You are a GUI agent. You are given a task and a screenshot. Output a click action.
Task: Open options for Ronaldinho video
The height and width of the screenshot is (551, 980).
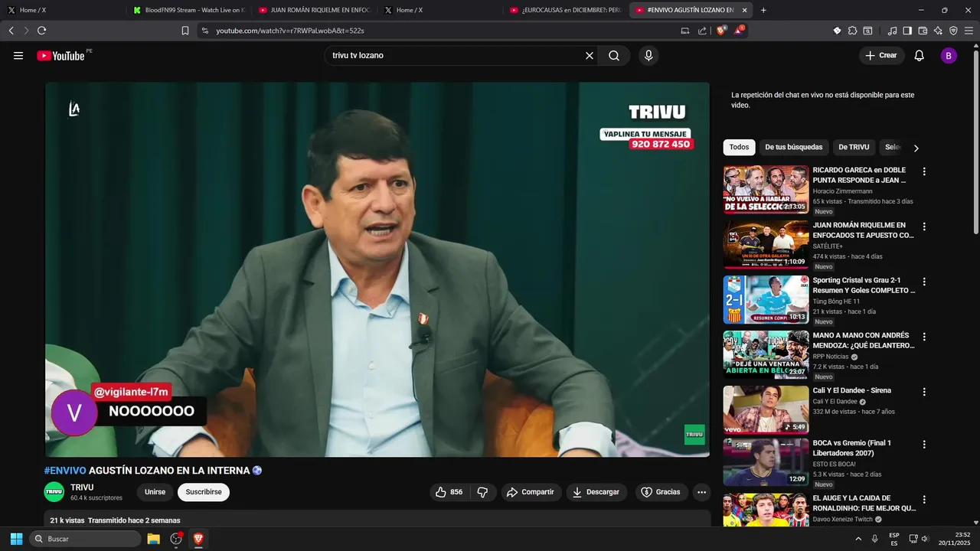pyautogui.click(x=924, y=499)
